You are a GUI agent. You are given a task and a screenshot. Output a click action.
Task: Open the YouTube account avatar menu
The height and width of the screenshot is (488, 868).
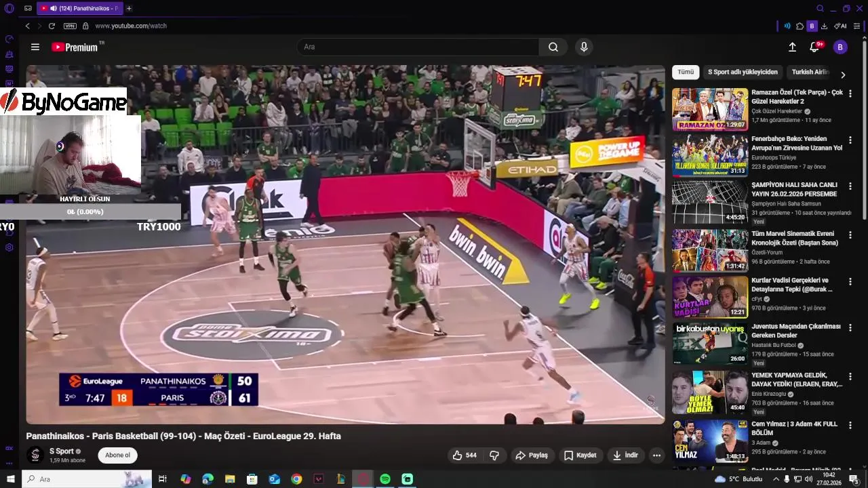[x=840, y=47]
